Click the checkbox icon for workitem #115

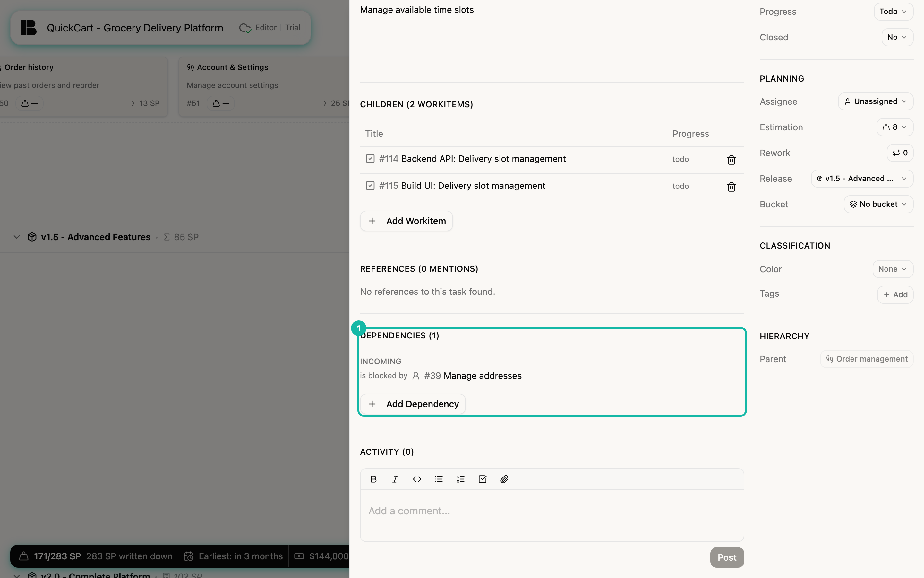(x=370, y=186)
